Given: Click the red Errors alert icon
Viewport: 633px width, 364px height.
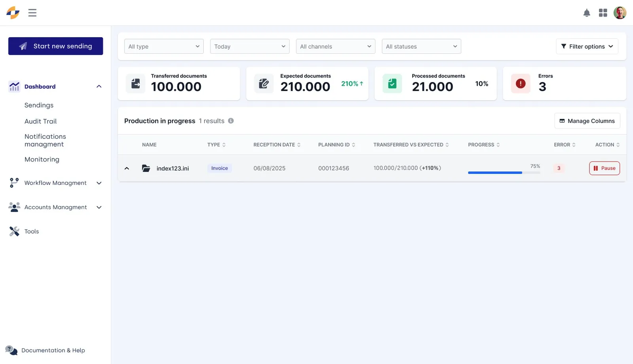Looking at the screenshot, I should tap(521, 83).
